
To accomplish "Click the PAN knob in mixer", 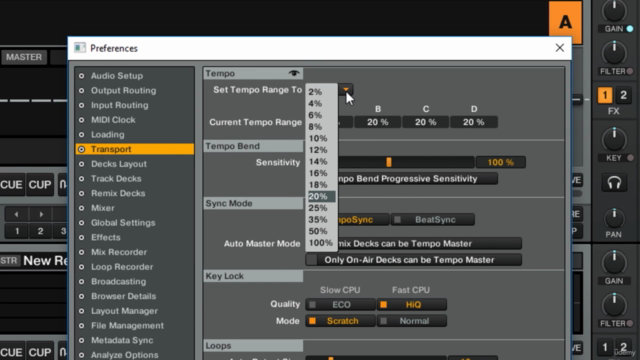I will point(614,218).
